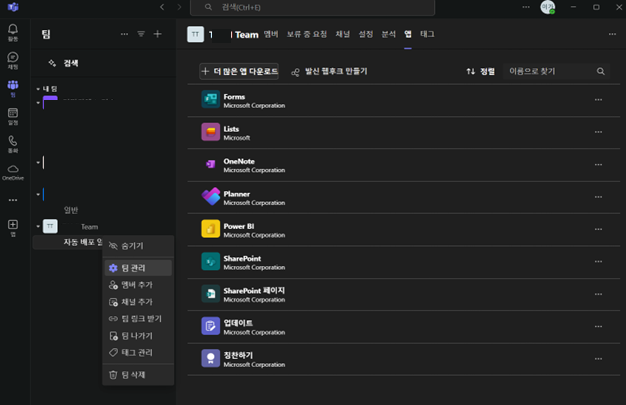The width and height of the screenshot is (626, 405).
Task: Open title bar settings ellipsis
Action: tap(526, 7)
